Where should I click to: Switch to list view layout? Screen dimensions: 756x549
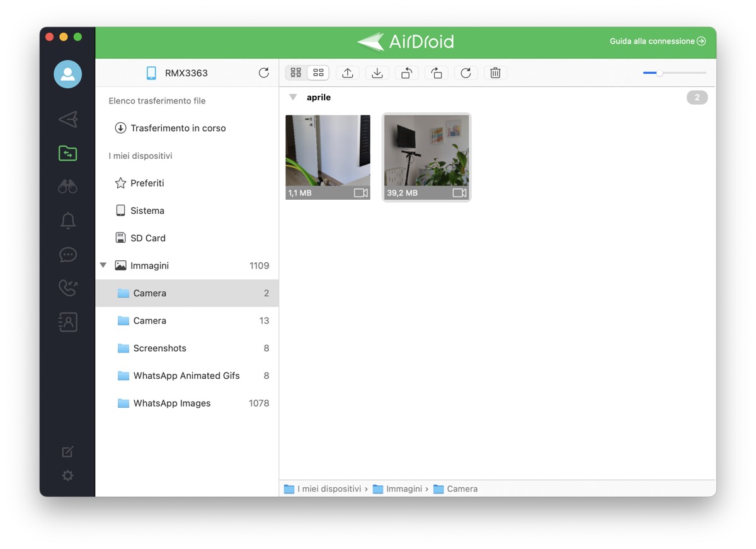(x=295, y=72)
